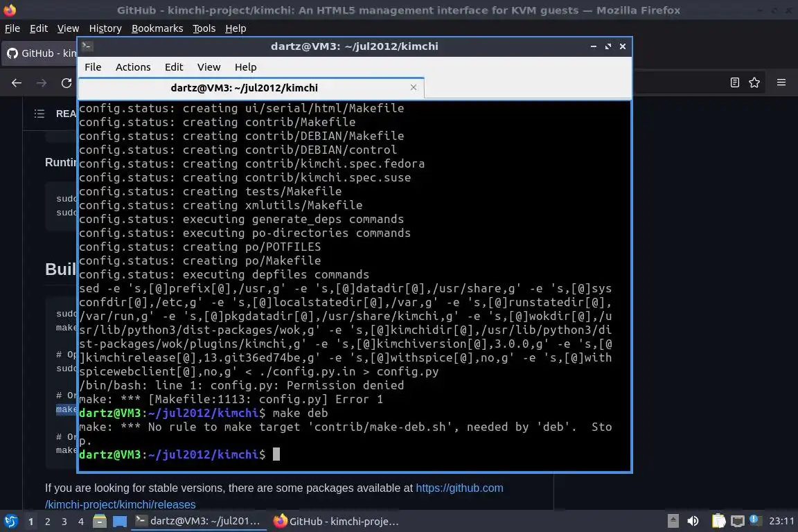Switch to workspace 2
Screen dimensions: 798x532
coord(47,522)
